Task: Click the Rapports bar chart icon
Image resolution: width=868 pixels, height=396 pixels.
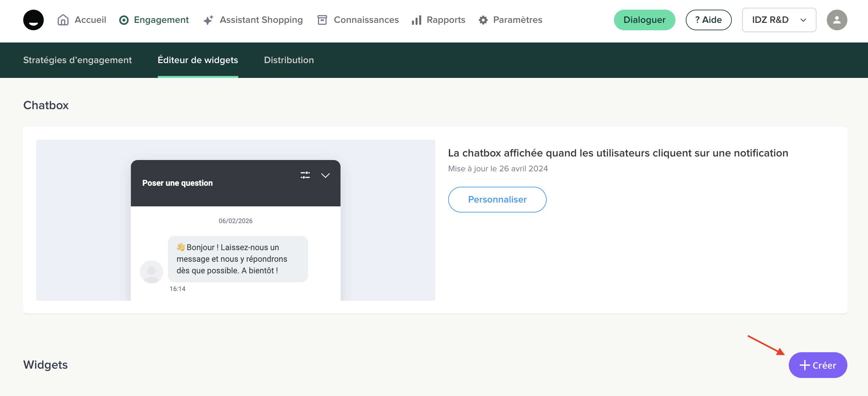Action: point(417,20)
